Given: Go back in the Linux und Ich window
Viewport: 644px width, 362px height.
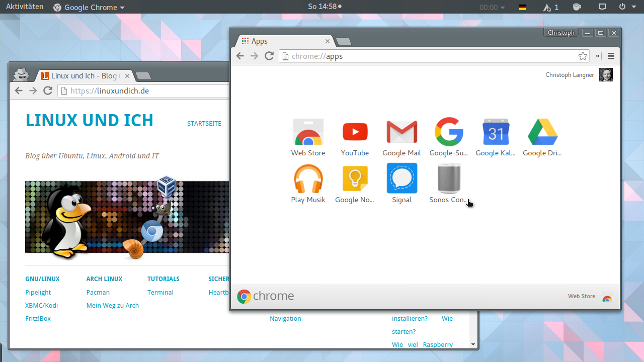Looking at the screenshot, I should tap(19, 90).
